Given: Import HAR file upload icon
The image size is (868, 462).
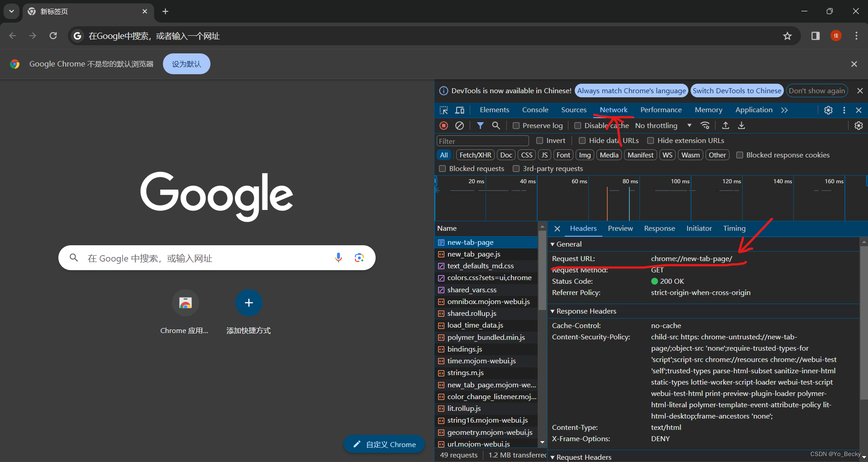Looking at the screenshot, I should pos(725,125).
